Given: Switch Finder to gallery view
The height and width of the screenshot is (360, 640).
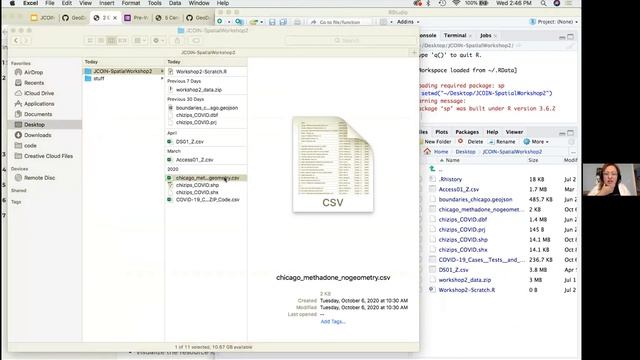Looking at the screenshot, I should 122,40.
